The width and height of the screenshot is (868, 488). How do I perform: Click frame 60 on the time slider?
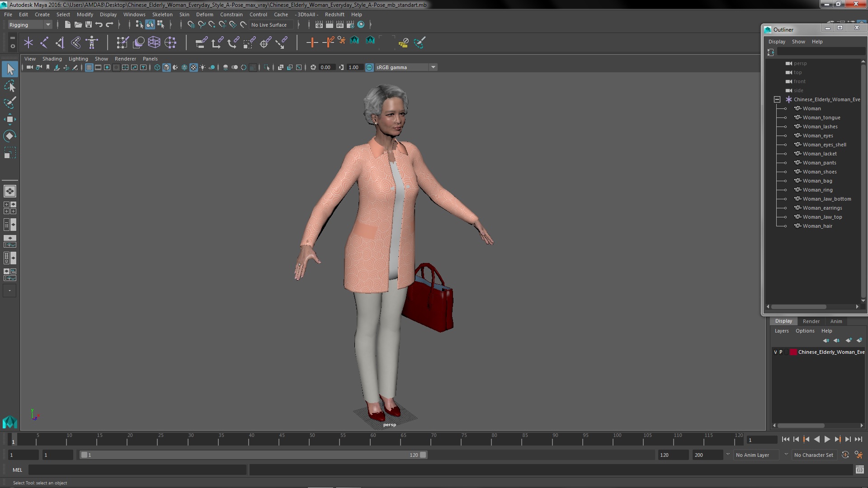(x=373, y=440)
